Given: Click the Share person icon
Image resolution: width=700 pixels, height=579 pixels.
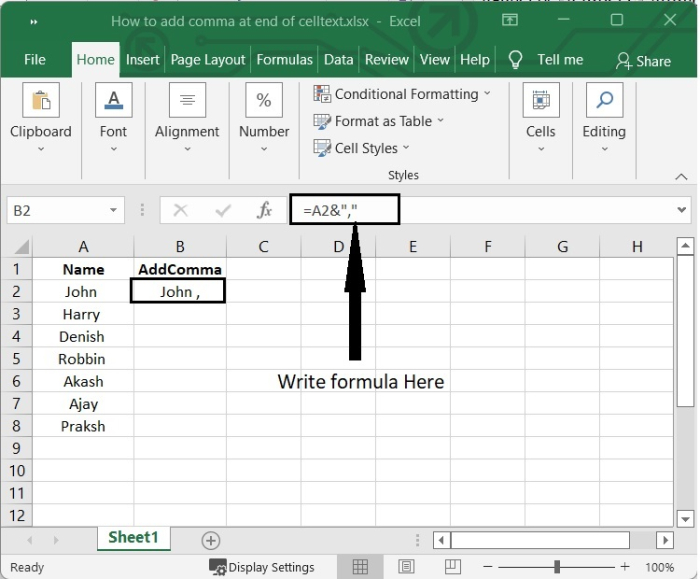Looking at the screenshot, I should coord(624,60).
